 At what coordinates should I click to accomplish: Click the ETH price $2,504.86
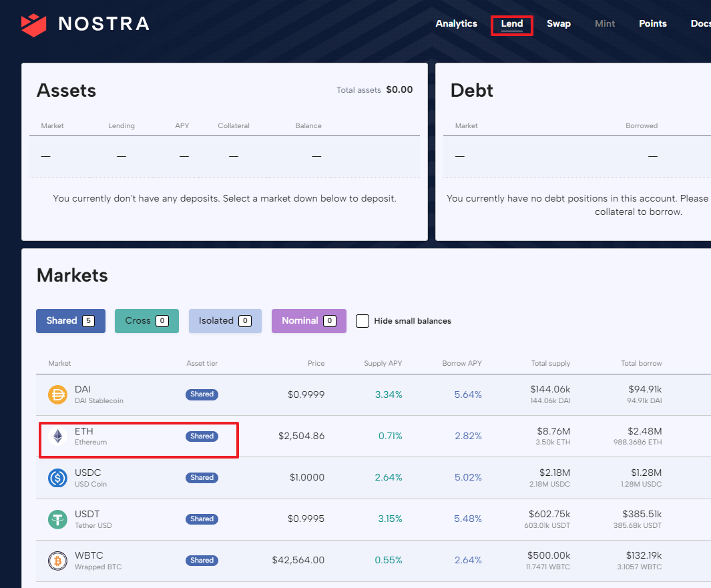[302, 436]
